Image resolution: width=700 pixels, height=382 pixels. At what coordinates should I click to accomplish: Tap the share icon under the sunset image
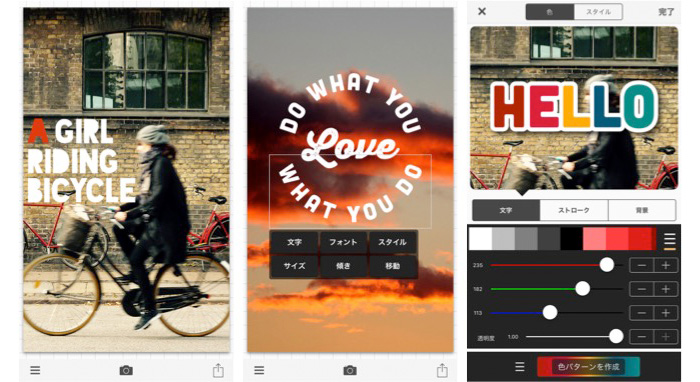[x=442, y=370]
